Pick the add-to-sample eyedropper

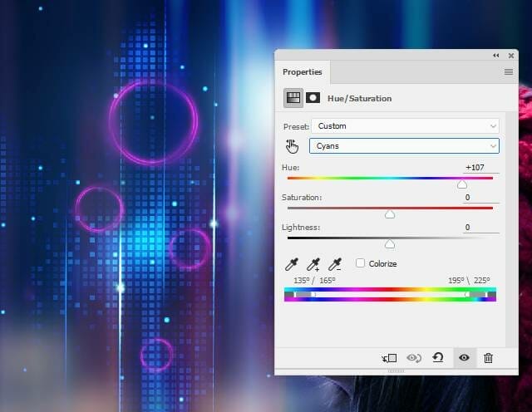(313, 264)
